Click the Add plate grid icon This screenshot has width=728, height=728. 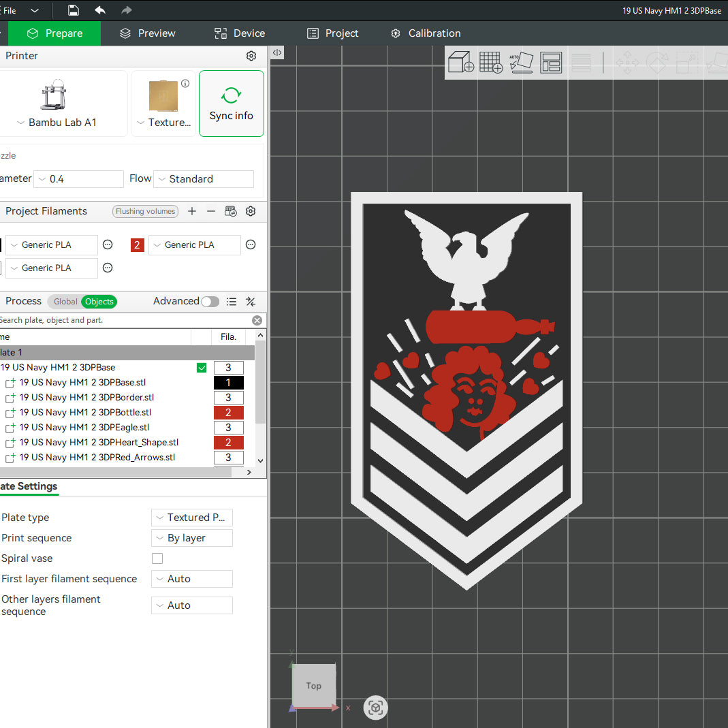click(491, 62)
